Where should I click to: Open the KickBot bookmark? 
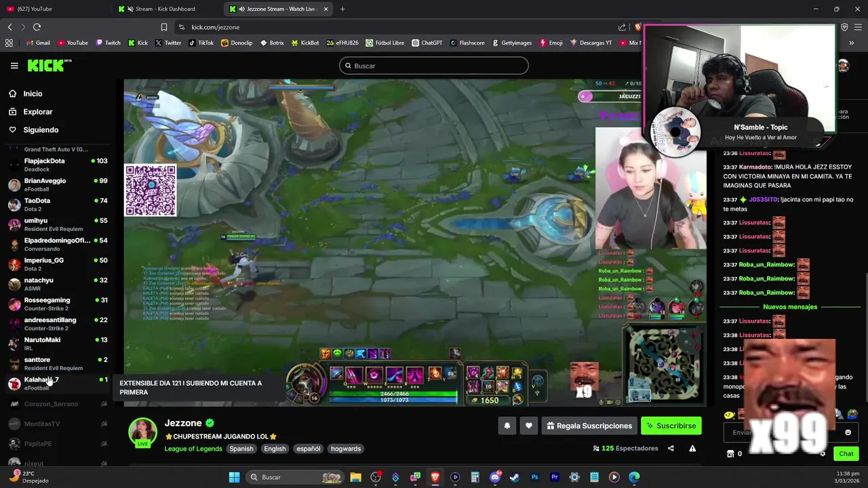[305, 43]
